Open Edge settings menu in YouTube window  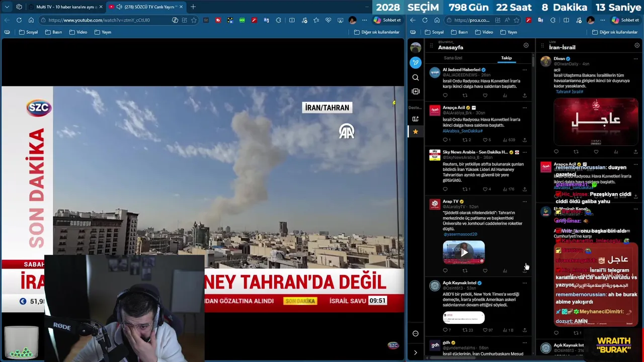[364, 20]
